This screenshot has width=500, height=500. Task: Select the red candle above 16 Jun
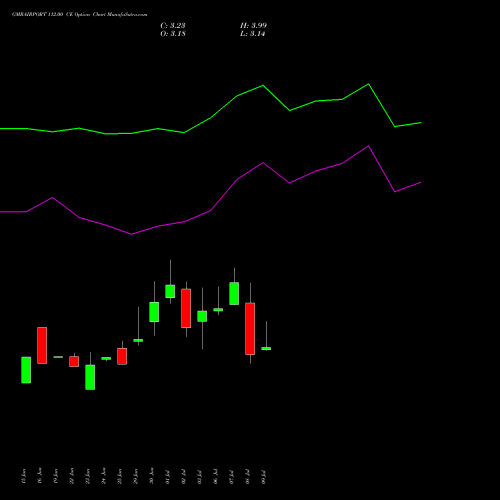click(42, 345)
